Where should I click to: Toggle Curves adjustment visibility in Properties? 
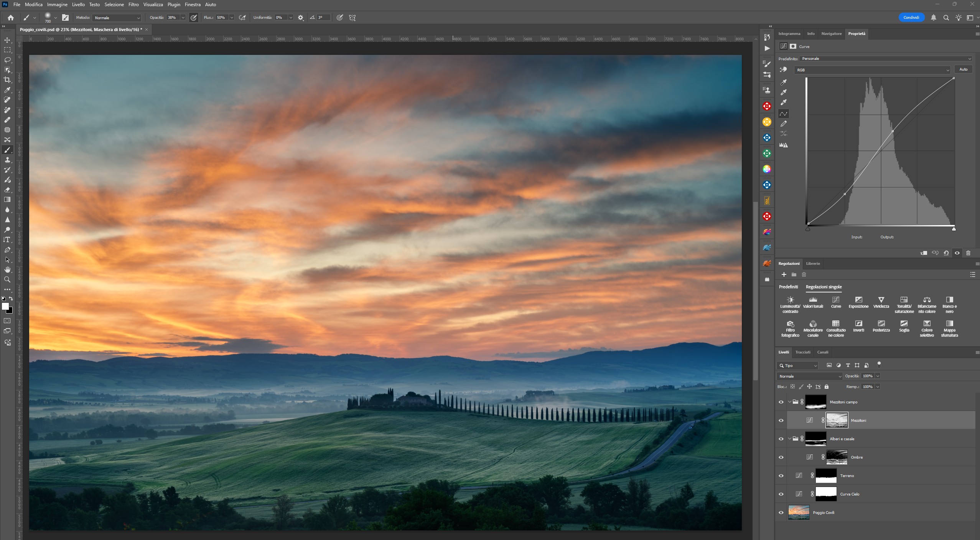957,253
